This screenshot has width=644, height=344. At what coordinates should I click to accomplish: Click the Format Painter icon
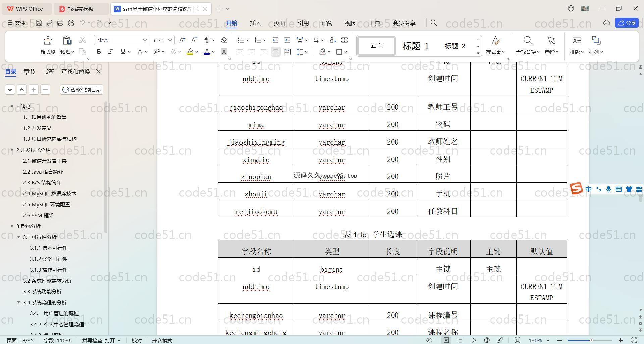click(x=48, y=41)
